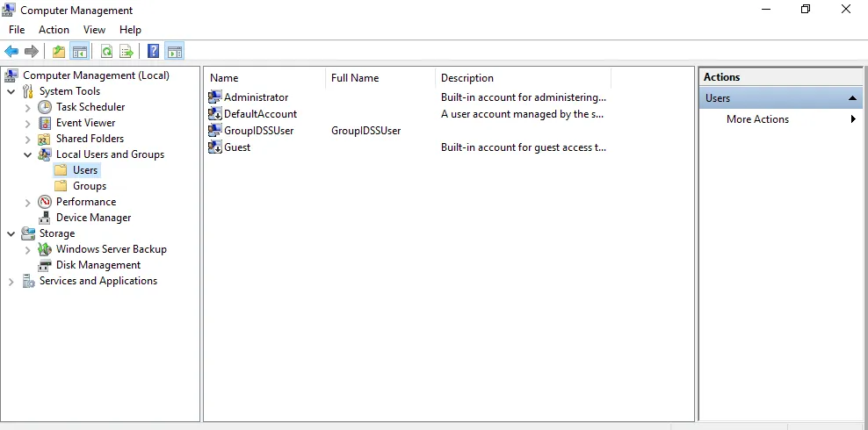
Task: Click the Up one level folder icon
Action: [x=59, y=52]
